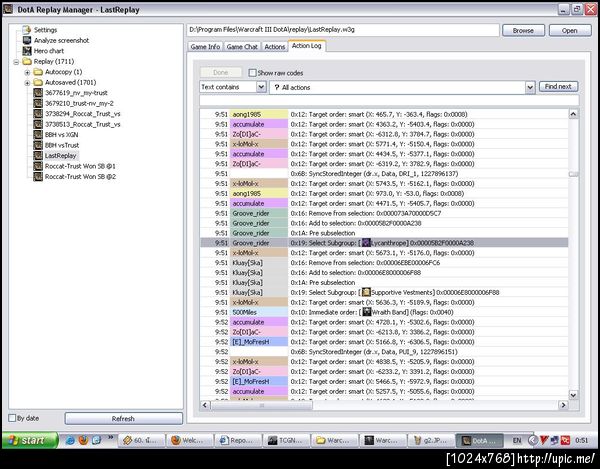
Task: Click the EN language indicator
Action: point(517,440)
